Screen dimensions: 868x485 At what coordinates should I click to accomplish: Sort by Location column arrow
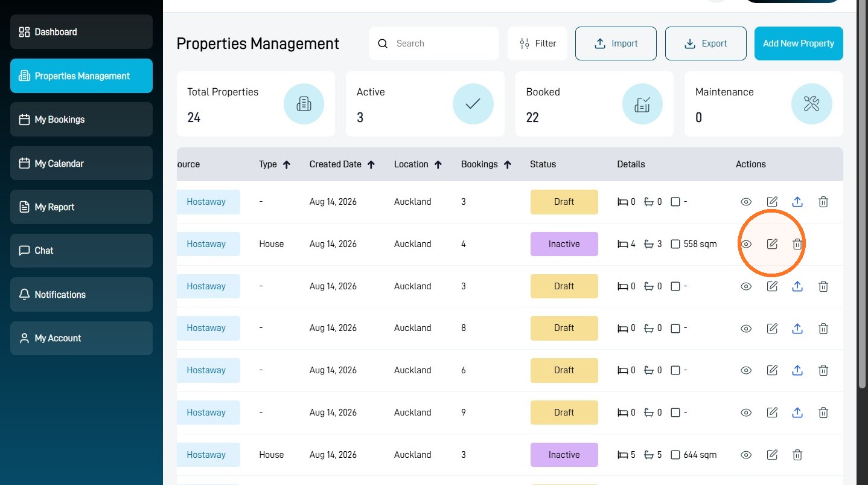click(x=438, y=164)
